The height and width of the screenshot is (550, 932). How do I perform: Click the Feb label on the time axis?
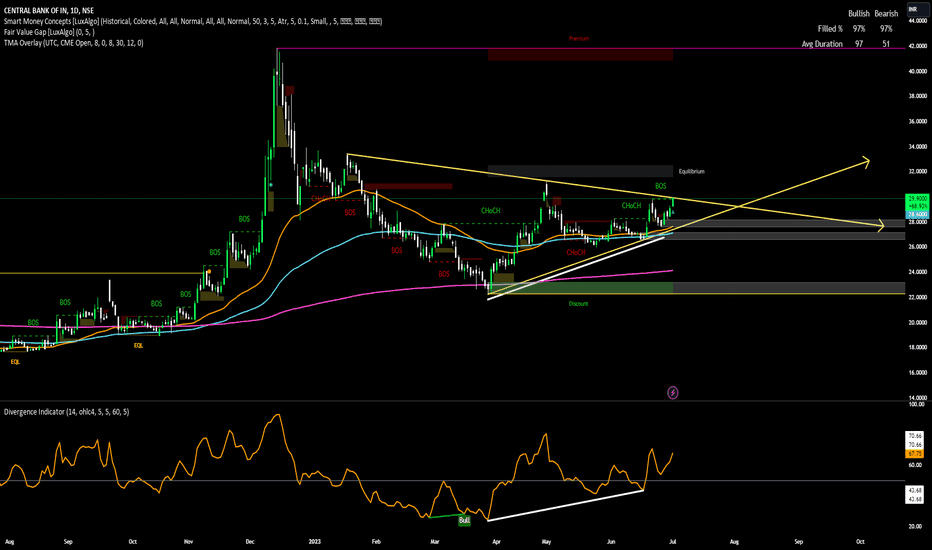[x=376, y=542]
